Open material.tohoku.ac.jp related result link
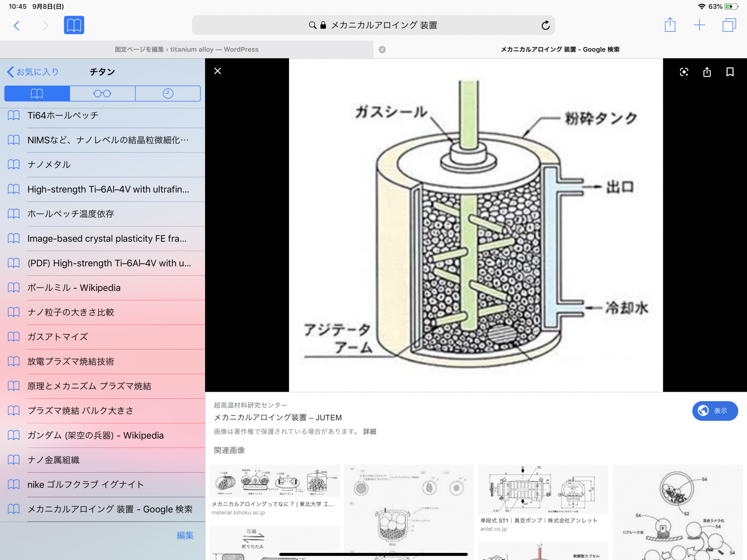 238,513
